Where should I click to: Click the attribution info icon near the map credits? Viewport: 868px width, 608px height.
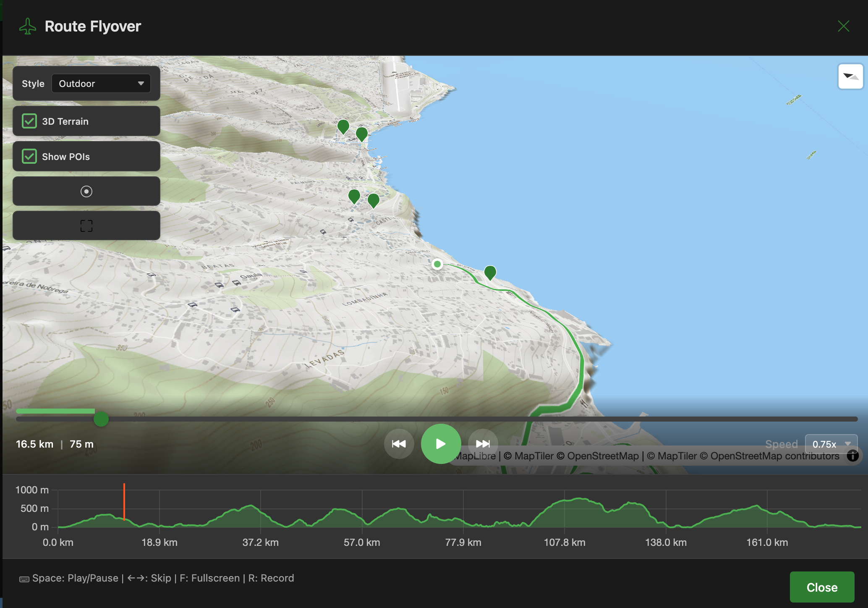(852, 456)
